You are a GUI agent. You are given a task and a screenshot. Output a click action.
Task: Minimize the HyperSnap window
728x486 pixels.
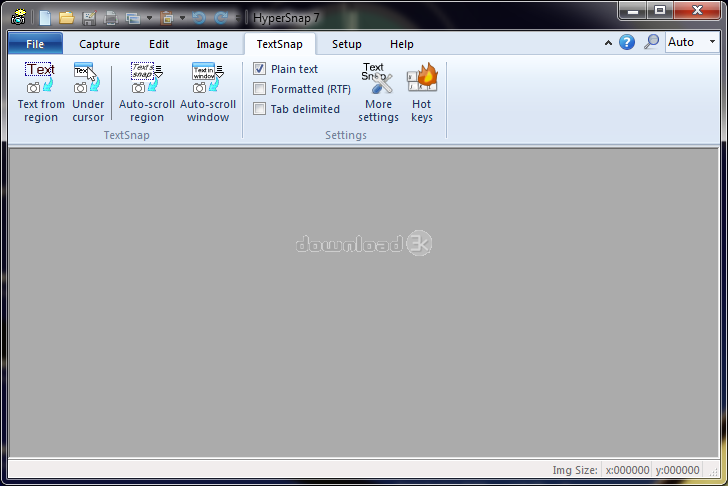632,10
